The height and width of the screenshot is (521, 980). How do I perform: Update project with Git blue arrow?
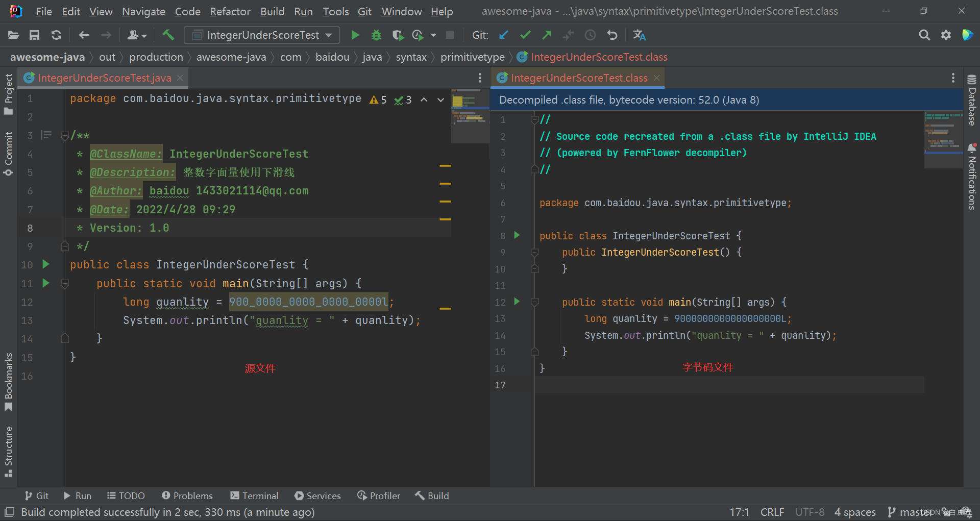[x=503, y=35]
